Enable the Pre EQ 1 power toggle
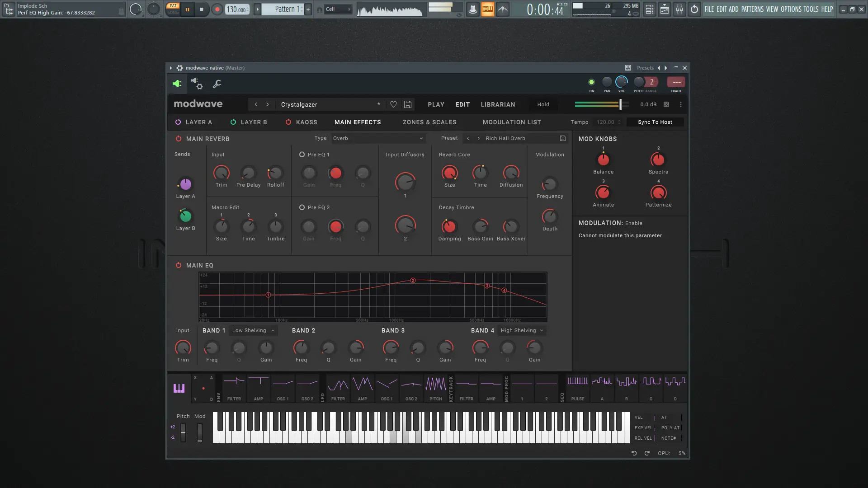 pyautogui.click(x=302, y=155)
